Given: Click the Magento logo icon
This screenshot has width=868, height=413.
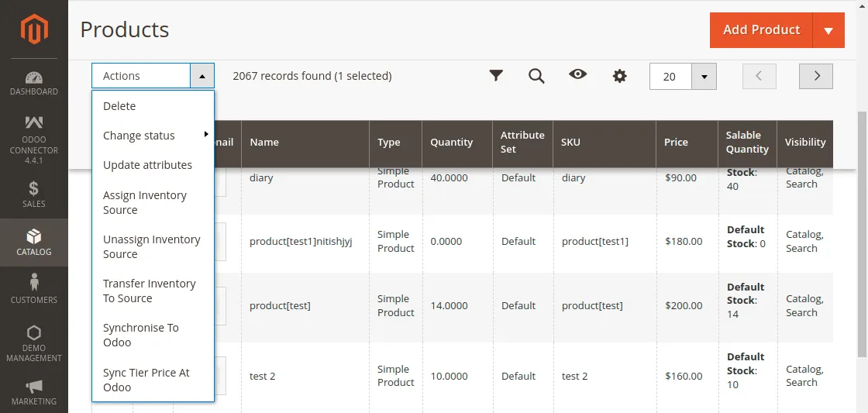Looking at the screenshot, I should click(x=34, y=29).
